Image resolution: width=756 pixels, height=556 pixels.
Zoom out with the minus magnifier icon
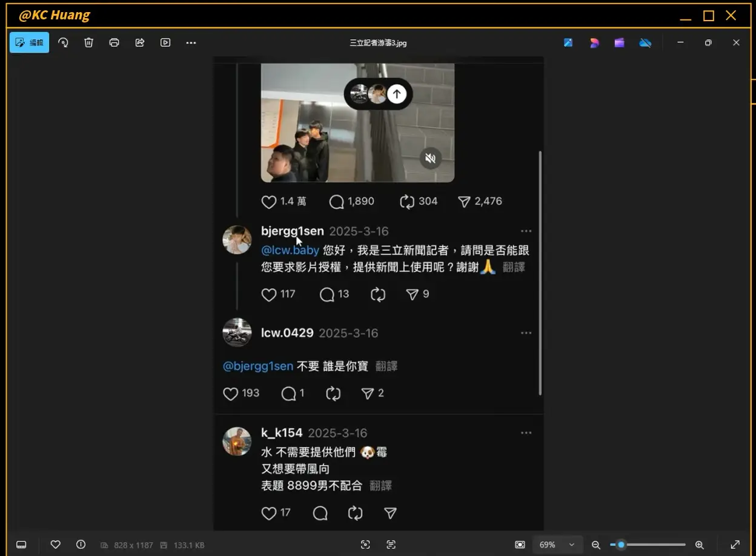pos(596,544)
